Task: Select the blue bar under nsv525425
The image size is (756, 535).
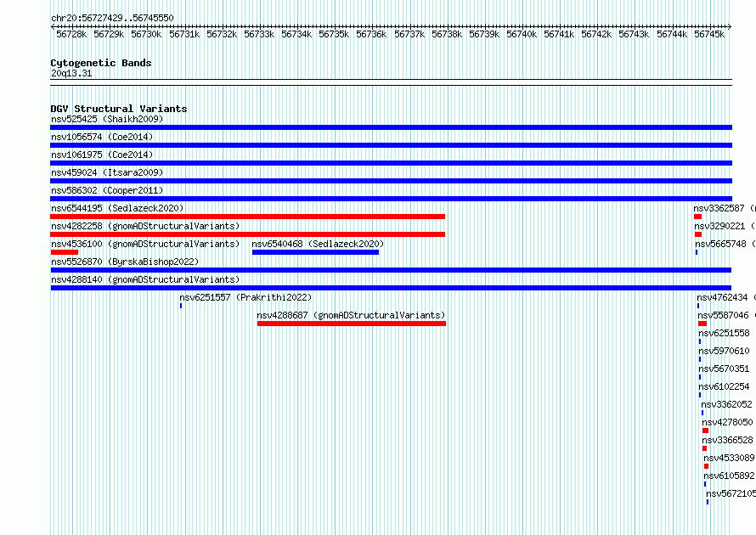Action: 391,127
